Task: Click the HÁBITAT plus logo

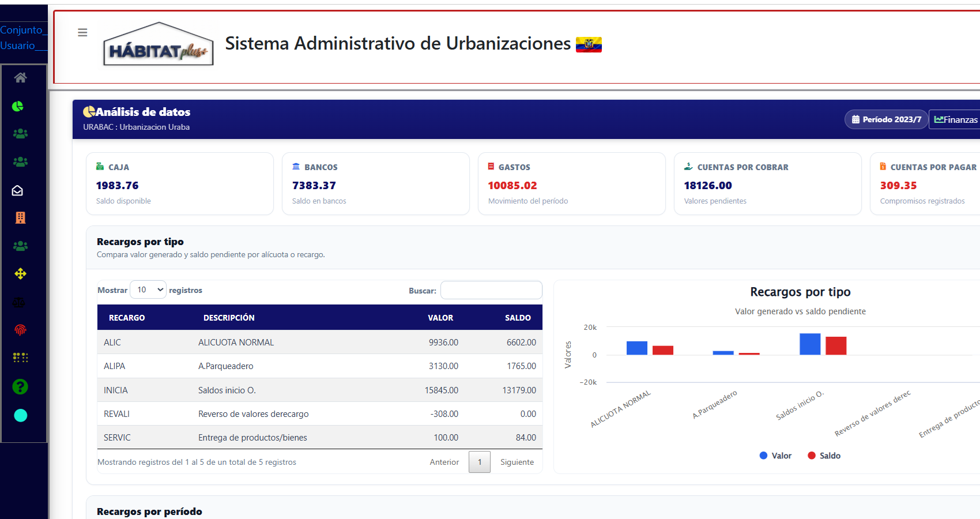Action: [159, 44]
